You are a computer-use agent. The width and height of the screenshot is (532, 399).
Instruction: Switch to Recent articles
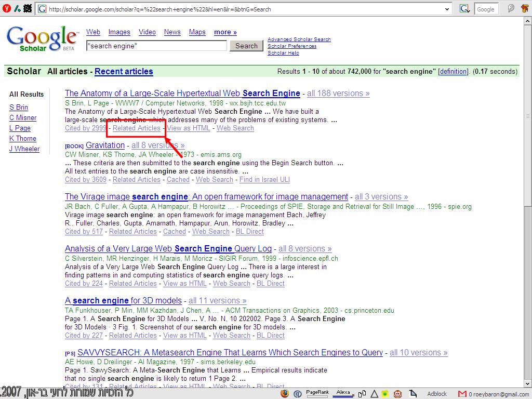click(x=124, y=72)
